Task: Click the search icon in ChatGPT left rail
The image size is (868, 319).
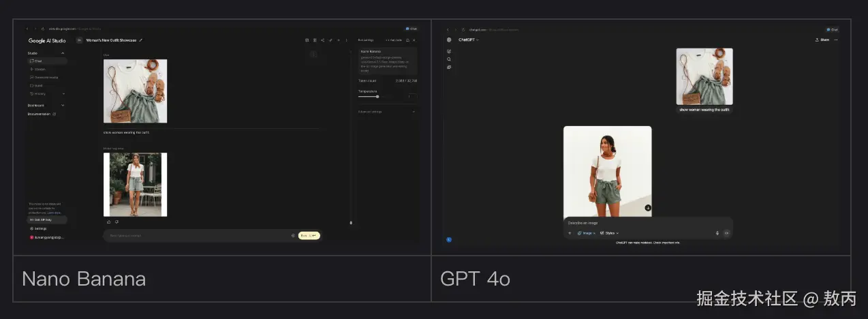Action: (449, 59)
